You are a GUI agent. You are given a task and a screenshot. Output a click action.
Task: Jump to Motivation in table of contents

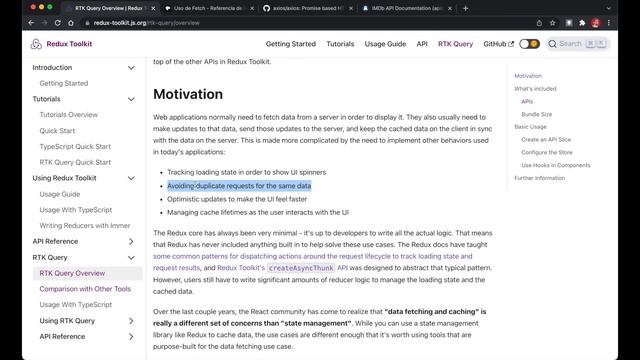[x=528, y=76]
